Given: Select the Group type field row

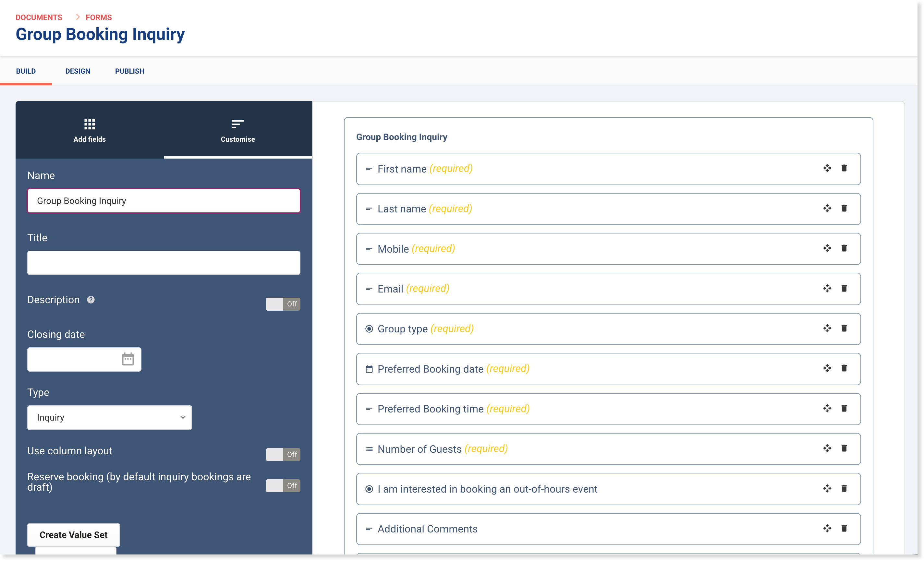Looking at the screenshot, I should point(608,329).
